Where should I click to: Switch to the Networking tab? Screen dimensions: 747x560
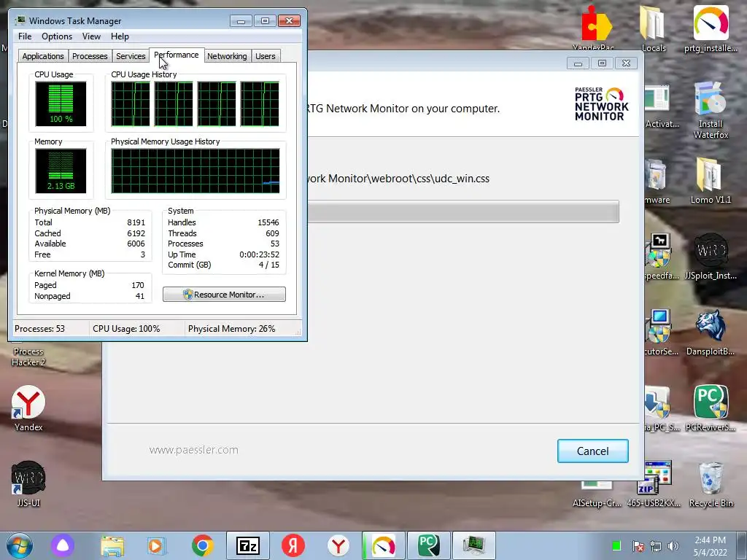click(x=227, y=56)
